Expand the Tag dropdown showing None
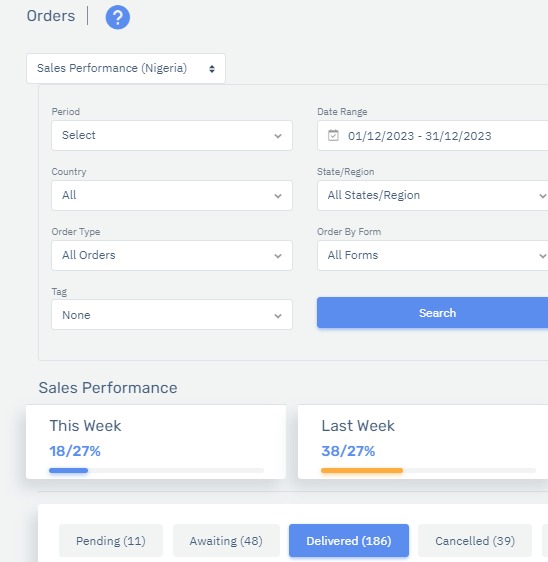 [x=172, y=315]
